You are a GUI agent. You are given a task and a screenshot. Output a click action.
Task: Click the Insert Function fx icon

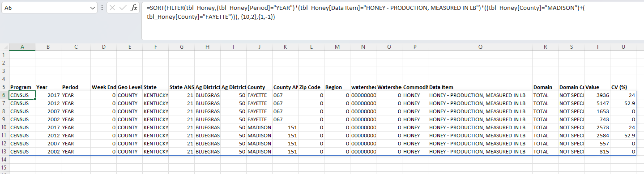tap(134, 8)
